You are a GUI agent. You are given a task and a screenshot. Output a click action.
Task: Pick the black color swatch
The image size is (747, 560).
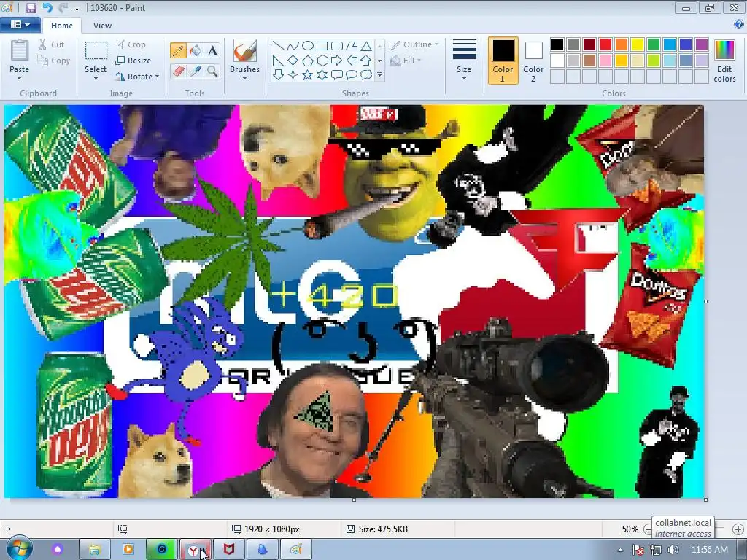[x=557, y=44]
